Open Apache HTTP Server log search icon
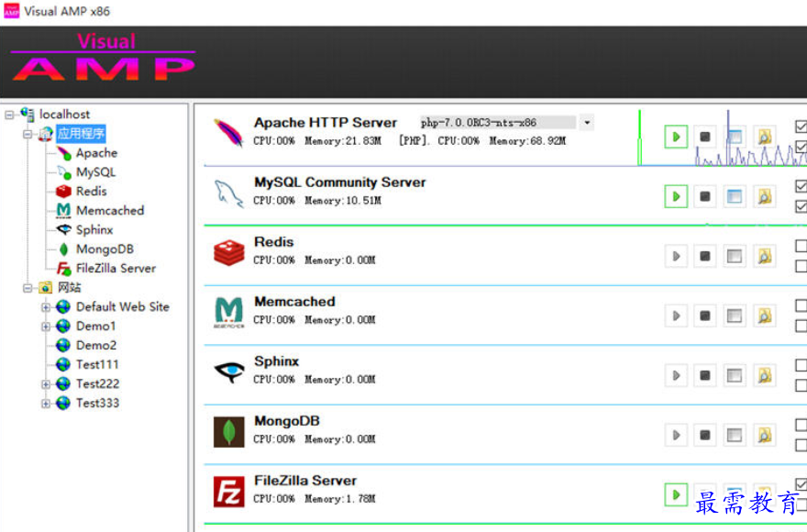This screenshot has width=807, height=532. click(x=764, y=137)
